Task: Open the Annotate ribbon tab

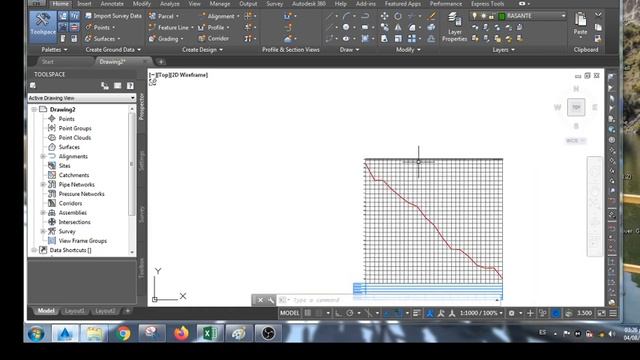Action: pos(112,4)
